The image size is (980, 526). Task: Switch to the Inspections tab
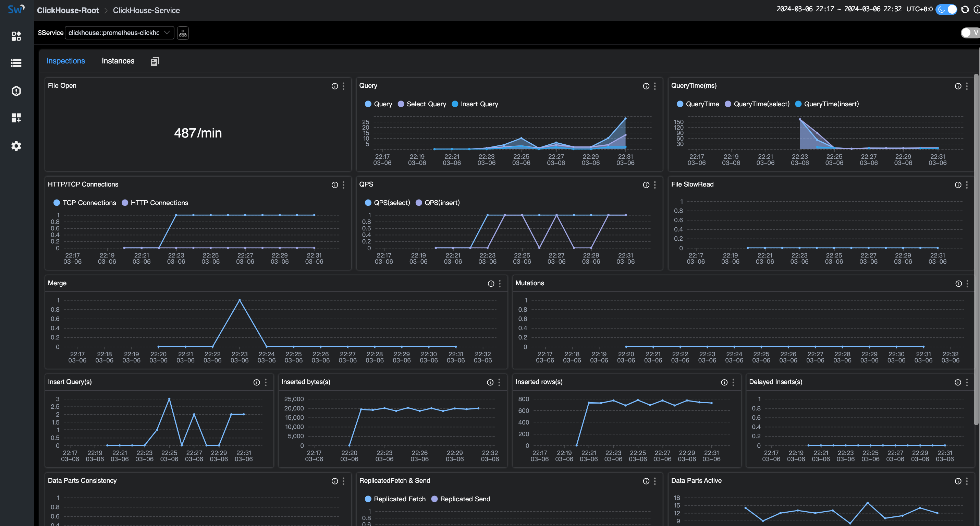(65, 60)
